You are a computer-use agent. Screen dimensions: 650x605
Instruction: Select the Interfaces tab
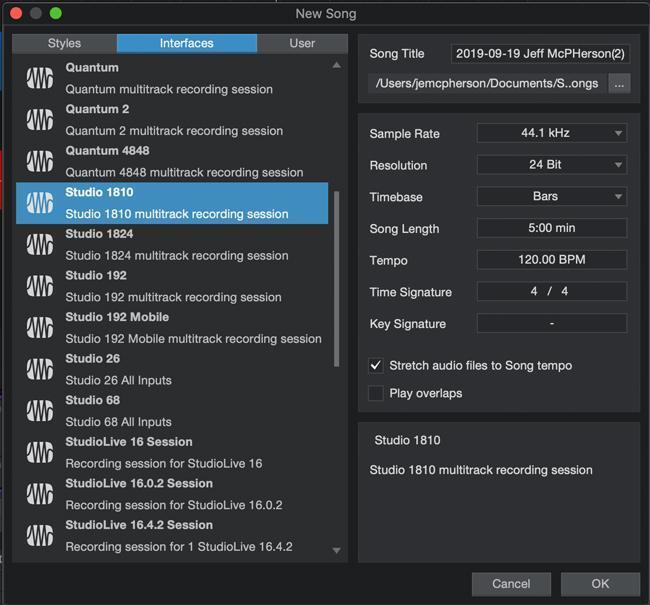pos(187,44)
